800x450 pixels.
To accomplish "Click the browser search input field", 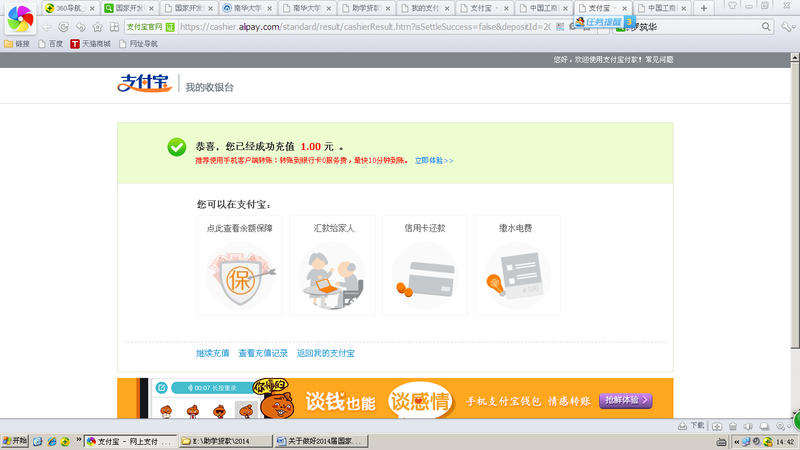I will 691,27.
